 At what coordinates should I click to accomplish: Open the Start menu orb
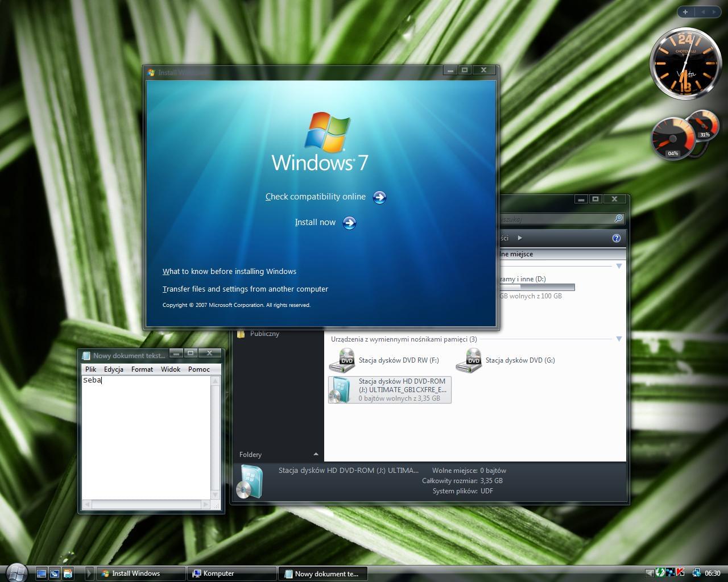pyautogui.click(x=16, y=572)
